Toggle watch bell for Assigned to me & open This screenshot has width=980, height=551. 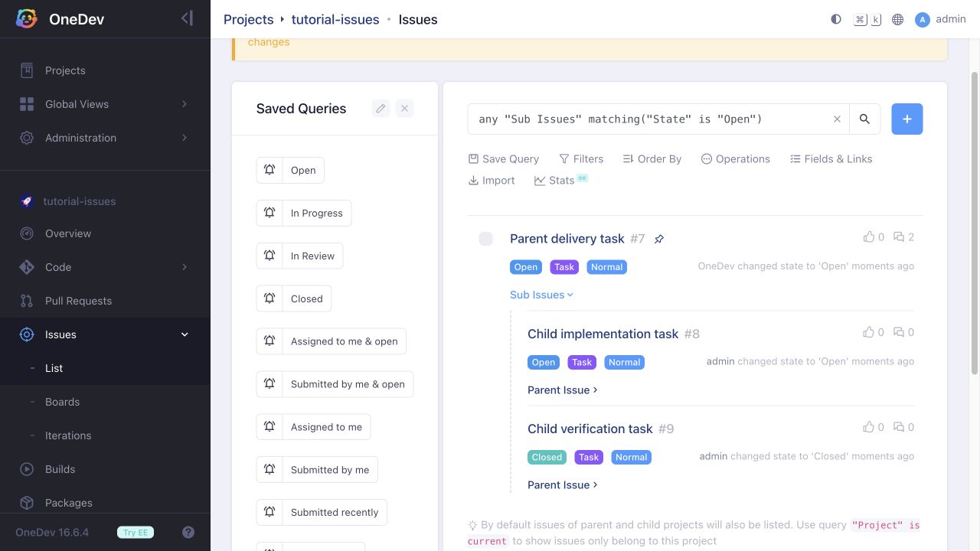(269, 341)
